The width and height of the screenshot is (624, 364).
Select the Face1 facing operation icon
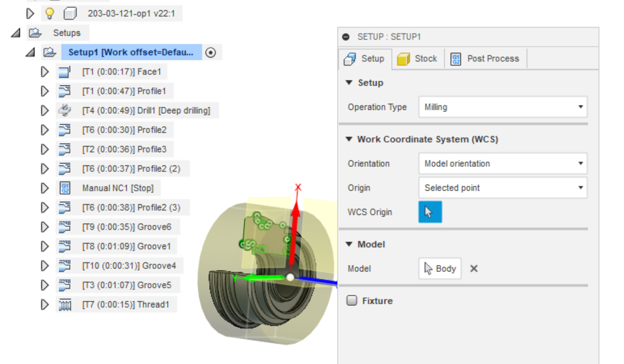coord(65,71)
